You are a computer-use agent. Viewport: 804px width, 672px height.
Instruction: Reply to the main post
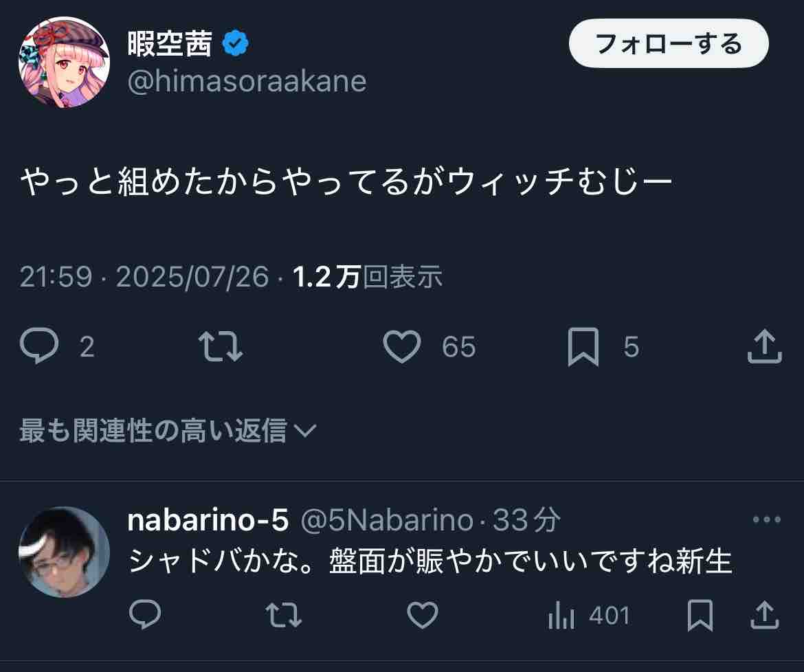click(x=40, y=347)
